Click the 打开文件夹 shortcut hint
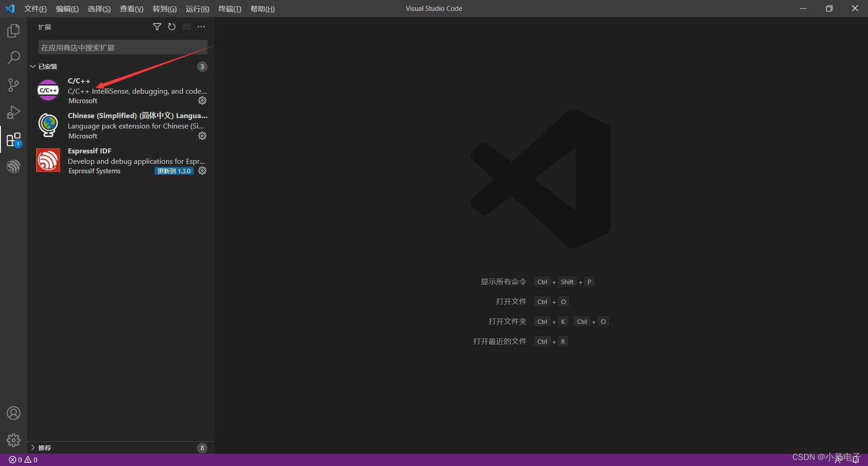This screenshot has width=868, height=466. [x=508, y=322]
